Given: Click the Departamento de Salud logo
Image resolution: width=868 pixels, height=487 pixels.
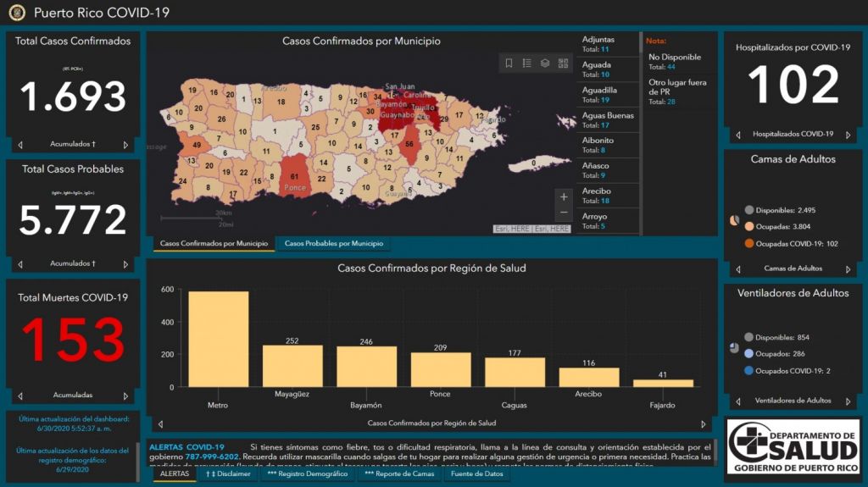Looking at the screenshot, I should pyautogui.click(x=793, y=446).
